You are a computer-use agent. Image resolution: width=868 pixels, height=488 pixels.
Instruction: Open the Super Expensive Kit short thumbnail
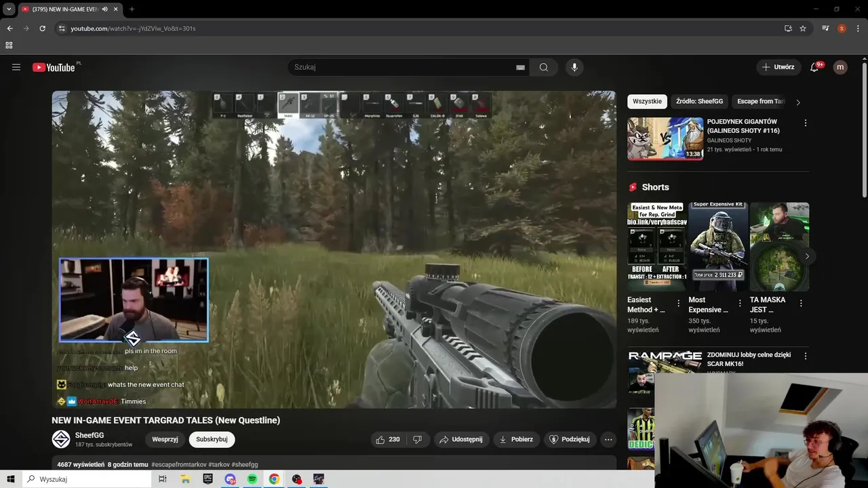click(718, 247)
